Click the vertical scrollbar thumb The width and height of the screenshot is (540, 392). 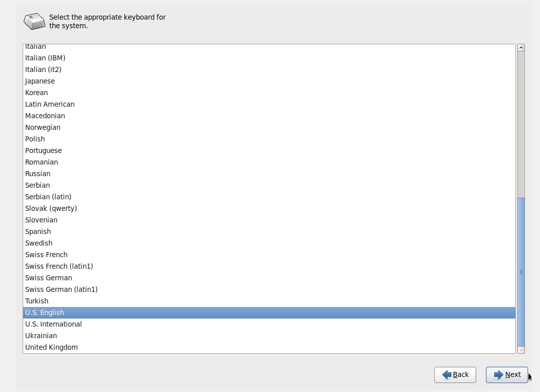(521, 272)
